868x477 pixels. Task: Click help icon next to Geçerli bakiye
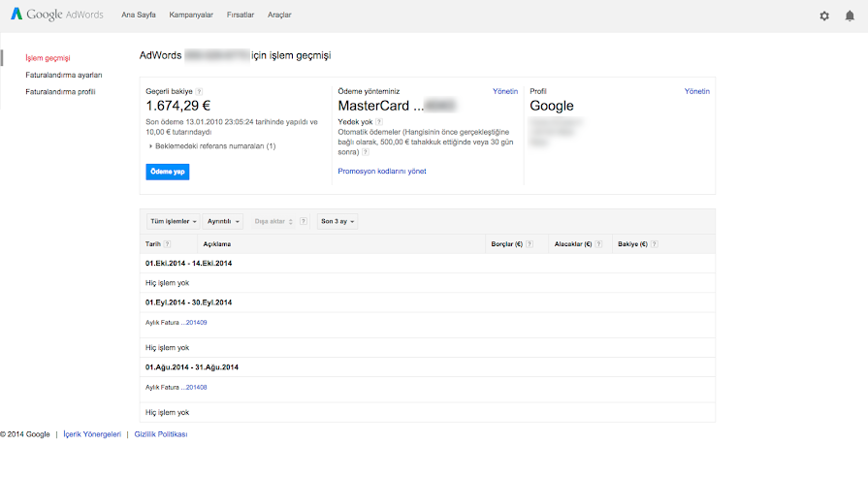(x=200, y=91)
